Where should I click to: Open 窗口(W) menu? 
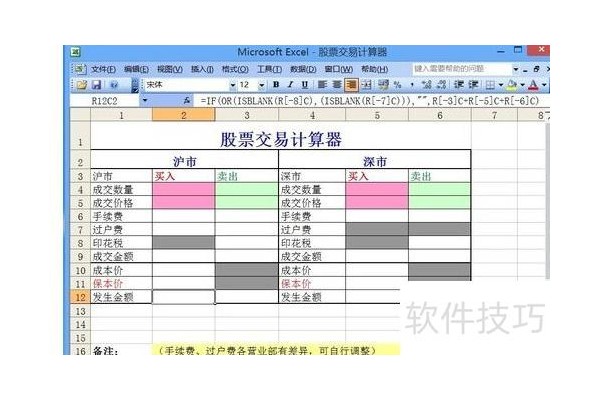pos(338,69)
